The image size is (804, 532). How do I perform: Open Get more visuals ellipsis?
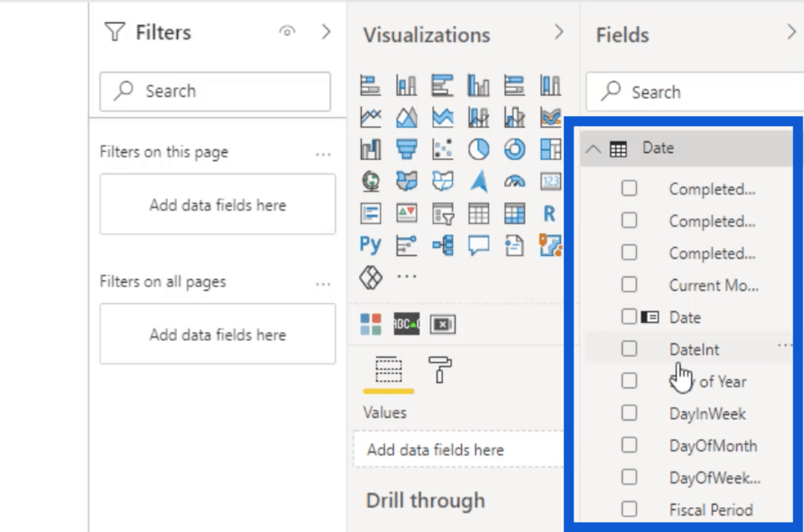[x=407, y=276]
